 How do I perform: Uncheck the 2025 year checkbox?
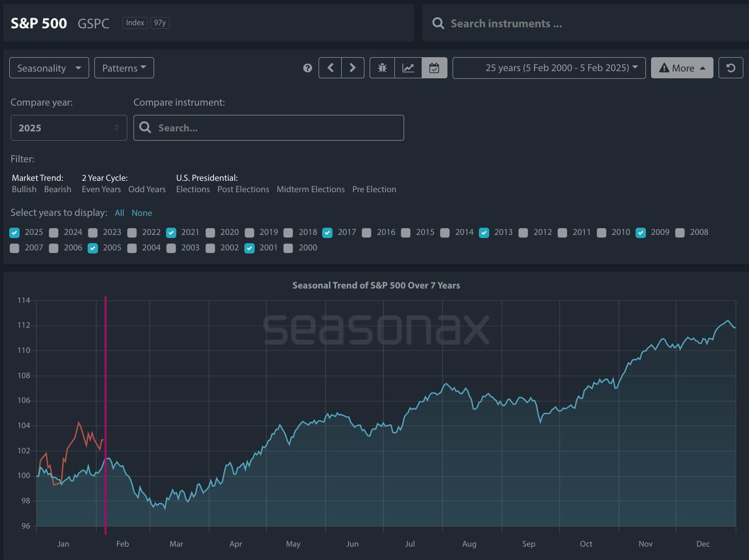(14, 232)
